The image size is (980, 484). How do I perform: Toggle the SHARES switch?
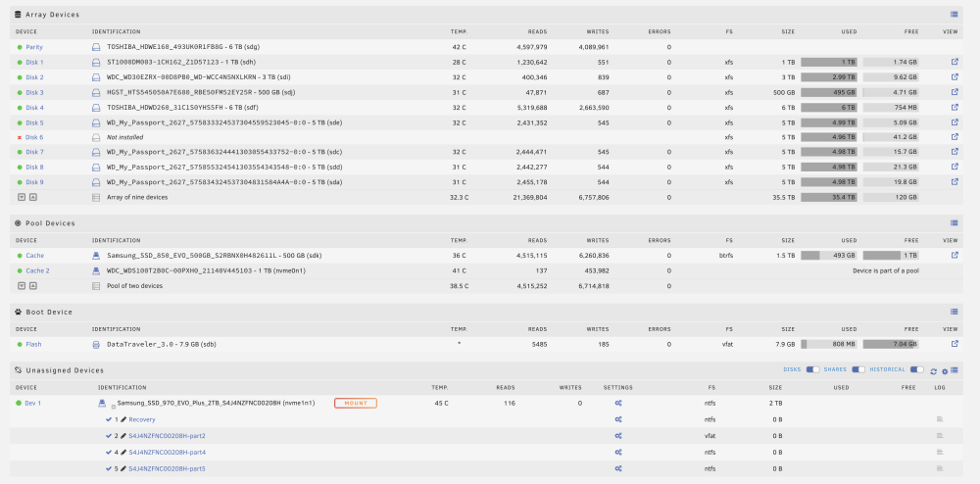click(858, 369)
